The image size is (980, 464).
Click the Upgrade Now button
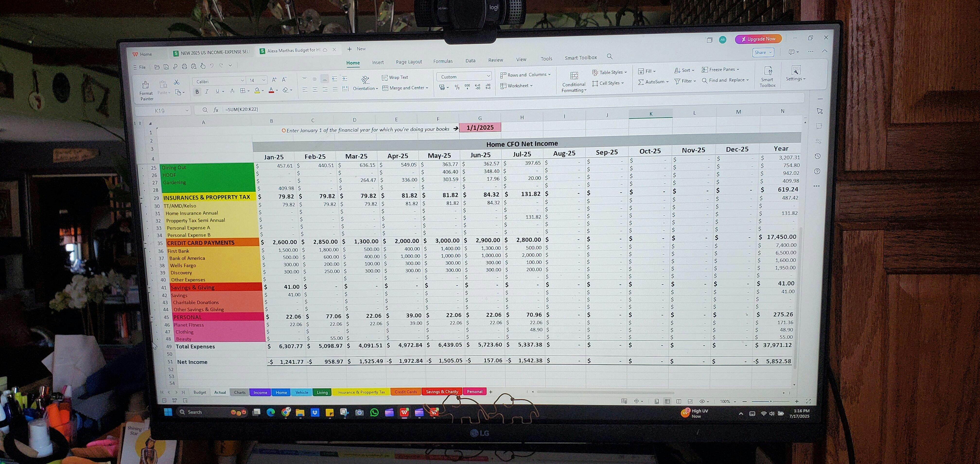758,39
